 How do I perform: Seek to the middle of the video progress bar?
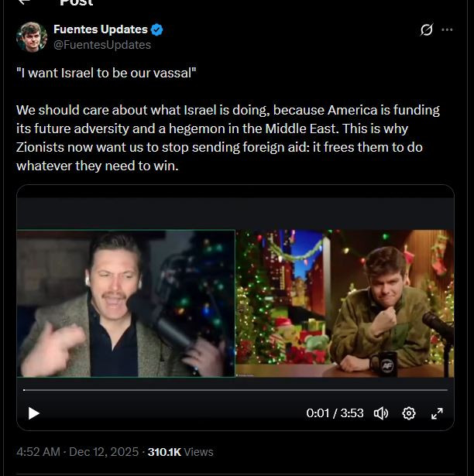pyautogui.click(x=235, y=390)
